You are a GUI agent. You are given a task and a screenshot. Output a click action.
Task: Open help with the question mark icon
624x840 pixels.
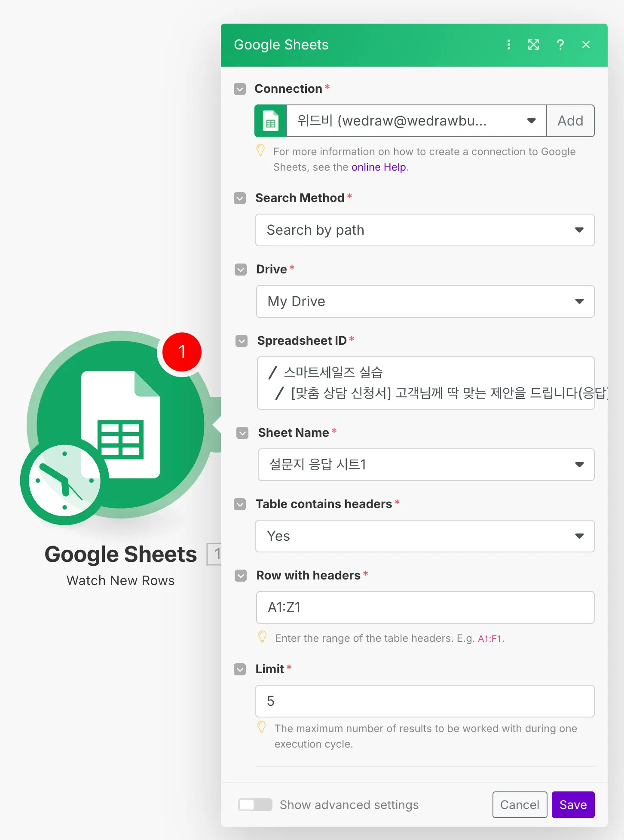coord(560,45)
